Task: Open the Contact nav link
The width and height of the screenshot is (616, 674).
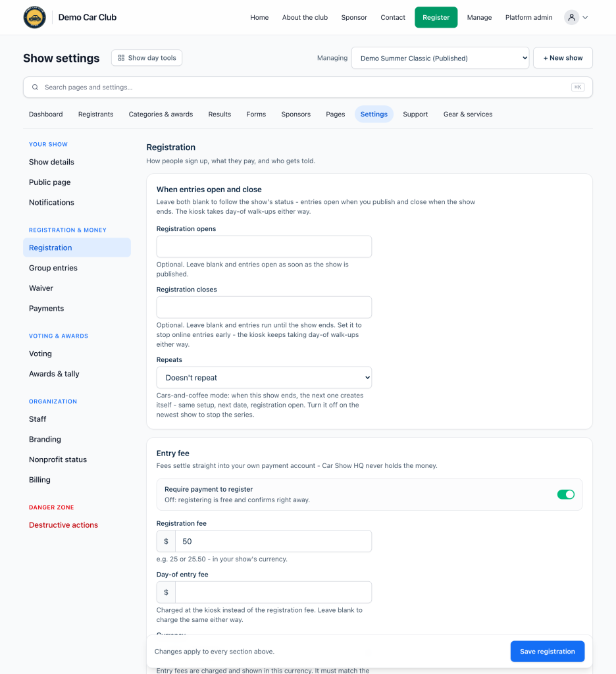Action: [x=392, y=17]
